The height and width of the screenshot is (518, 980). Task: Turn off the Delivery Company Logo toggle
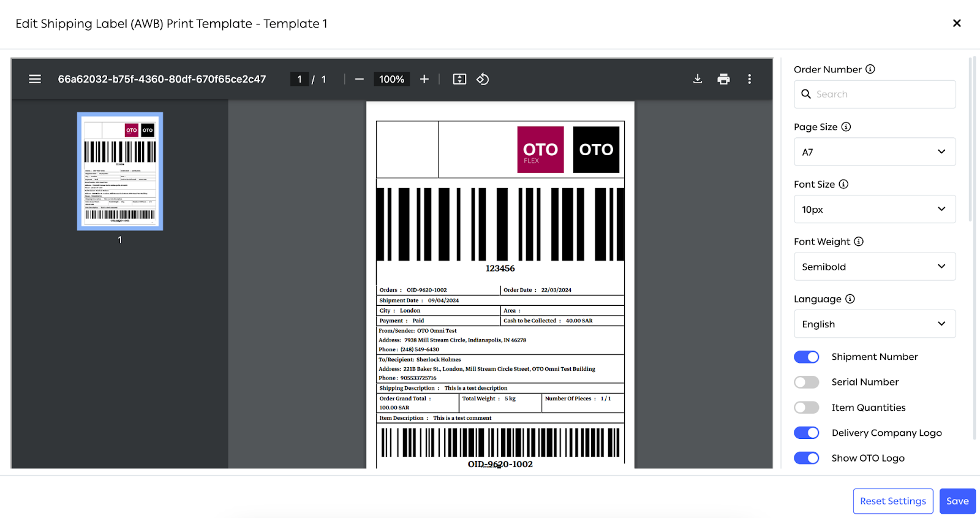(x=807, y=433)
